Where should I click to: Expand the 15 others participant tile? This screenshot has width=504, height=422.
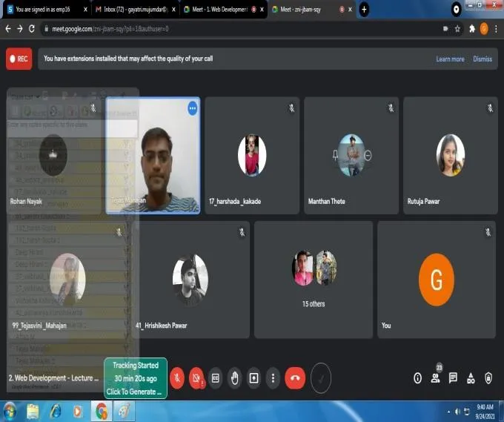tap(314, 280)
